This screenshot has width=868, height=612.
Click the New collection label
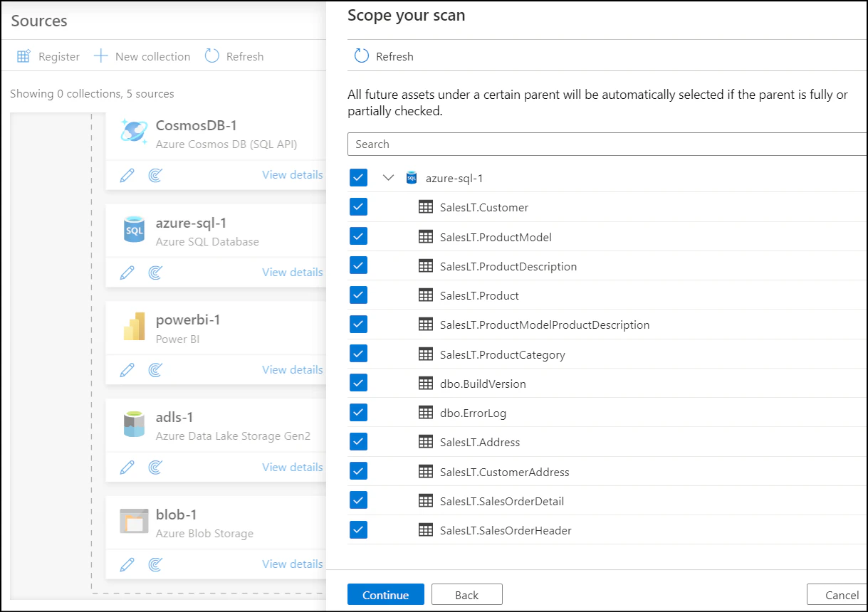152,56
